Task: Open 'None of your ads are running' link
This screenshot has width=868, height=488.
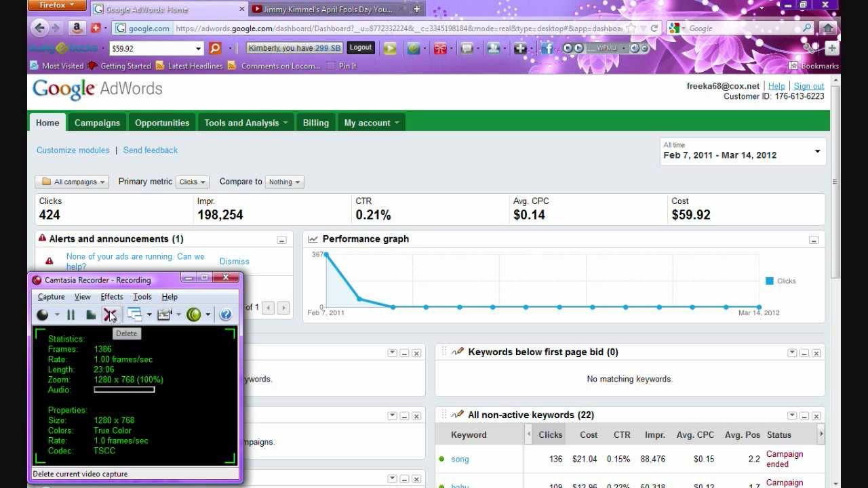Action: click(135, 262)
